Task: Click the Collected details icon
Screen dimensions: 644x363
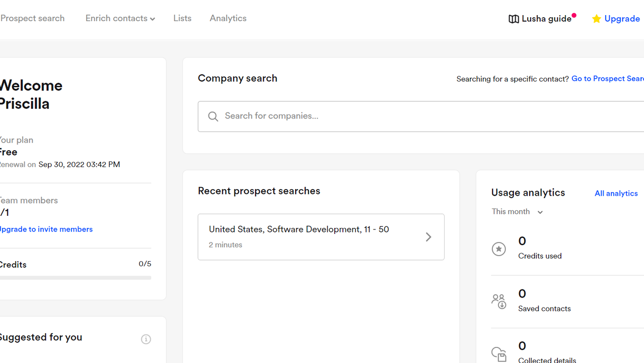Action: (498, 354)
